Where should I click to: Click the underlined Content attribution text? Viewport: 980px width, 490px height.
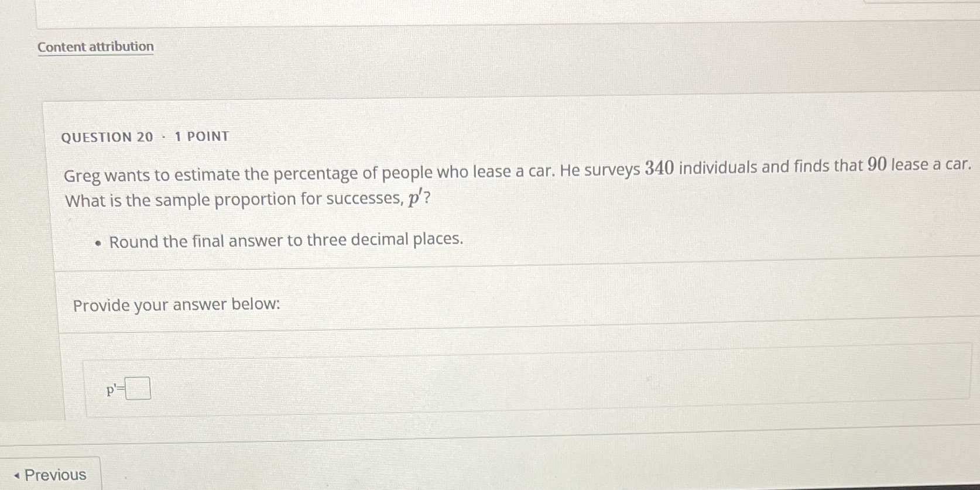(94, 46)
